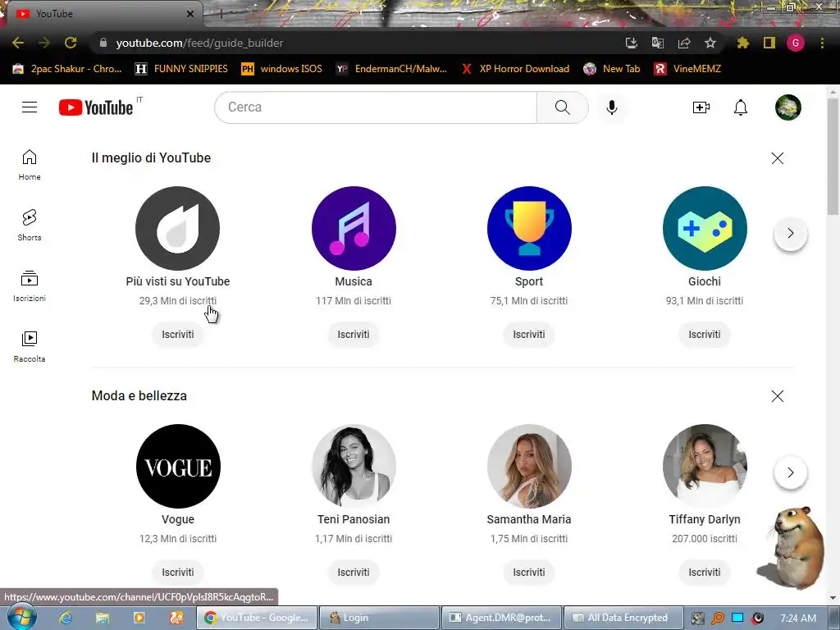Open the Giochi gamepad channel avatar

[705, 228]
